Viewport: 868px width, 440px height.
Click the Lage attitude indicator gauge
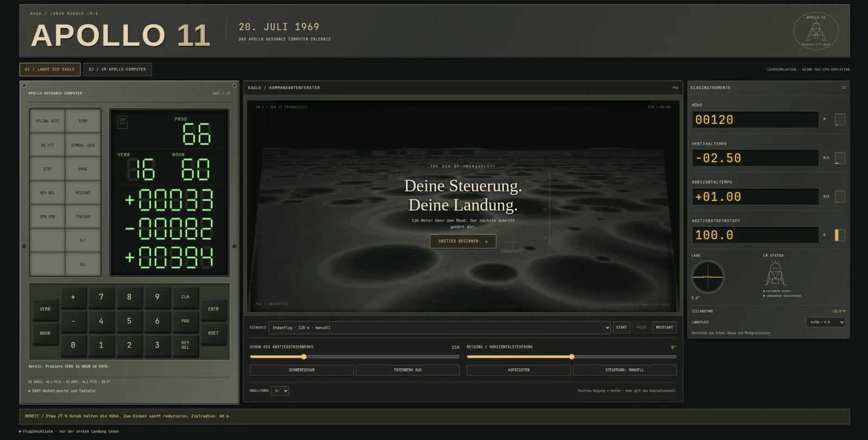(707, 277)
